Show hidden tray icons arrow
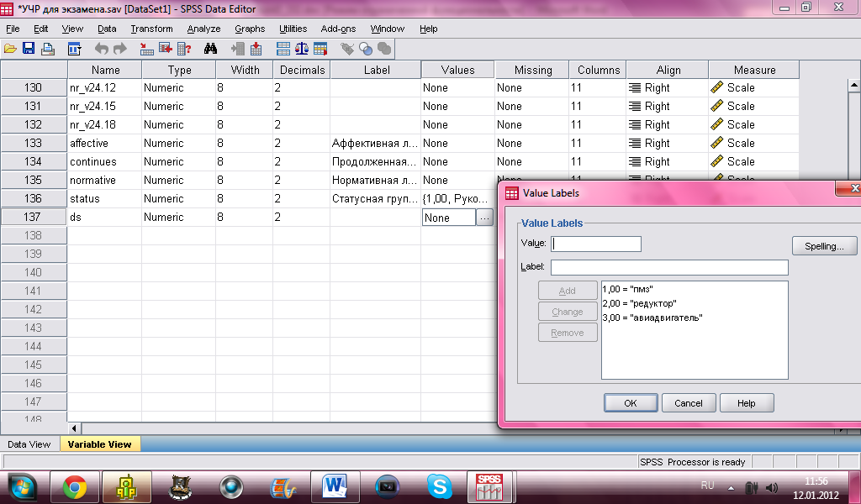This screenshot has height=504, width=861. 731,487
